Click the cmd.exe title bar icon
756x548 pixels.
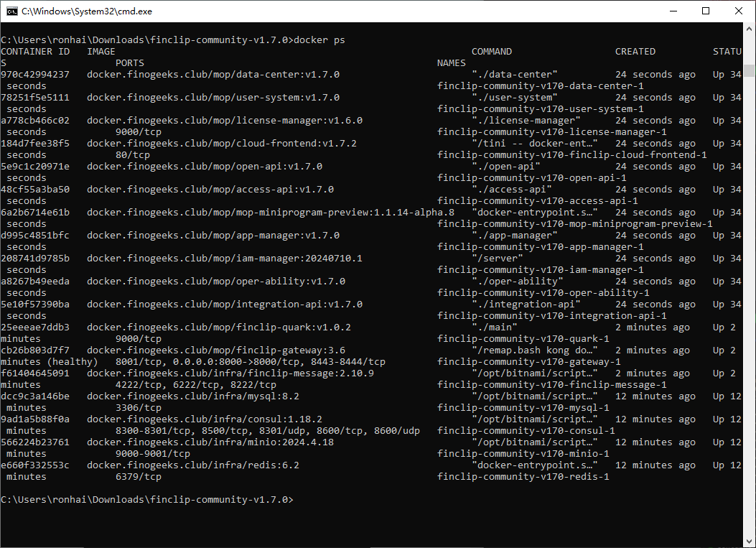(x=12, y=11)
